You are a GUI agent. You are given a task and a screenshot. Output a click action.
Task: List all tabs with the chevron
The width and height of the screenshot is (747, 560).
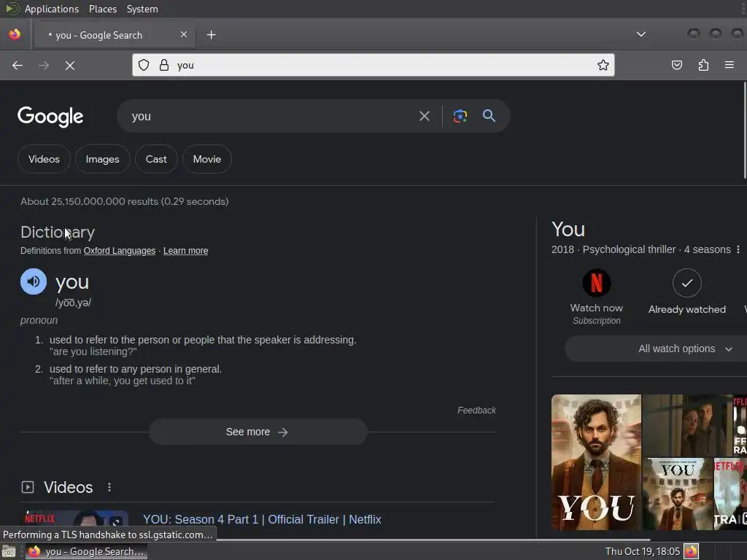click(640, 34)
